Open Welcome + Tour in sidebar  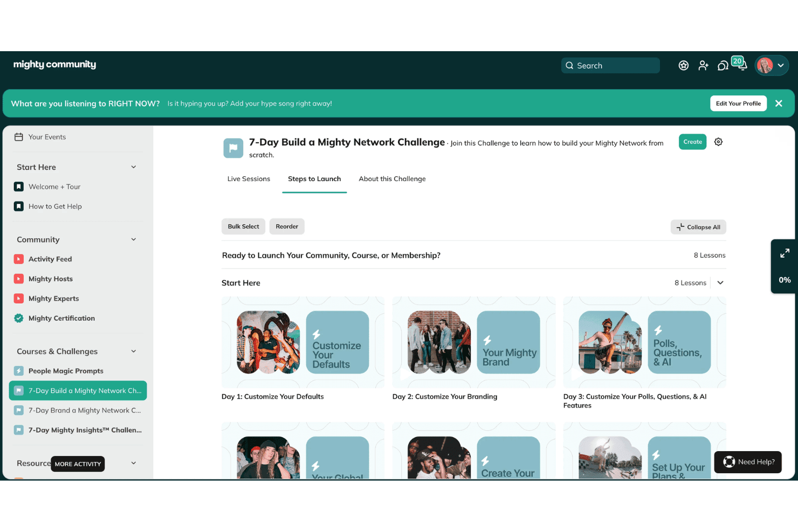54,186
